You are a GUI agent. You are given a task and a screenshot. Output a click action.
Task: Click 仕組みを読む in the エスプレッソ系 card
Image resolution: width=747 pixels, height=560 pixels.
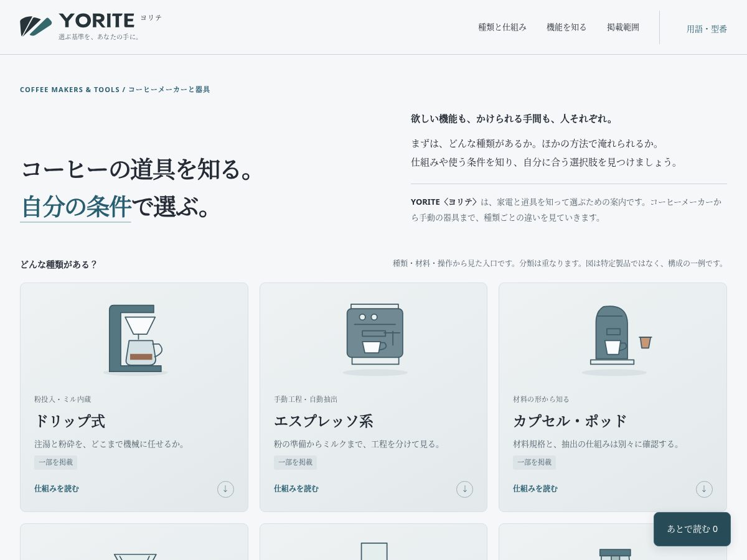click(x=296, y=489)
